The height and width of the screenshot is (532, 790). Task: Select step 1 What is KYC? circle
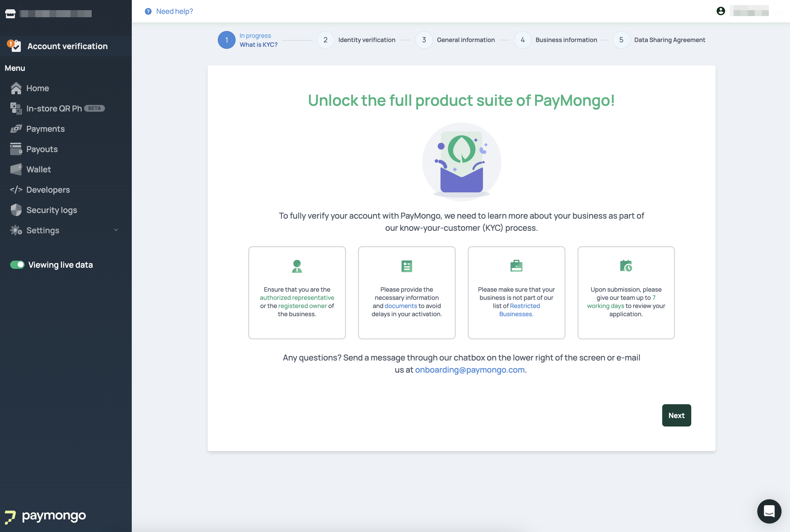[x=227, y=40]
